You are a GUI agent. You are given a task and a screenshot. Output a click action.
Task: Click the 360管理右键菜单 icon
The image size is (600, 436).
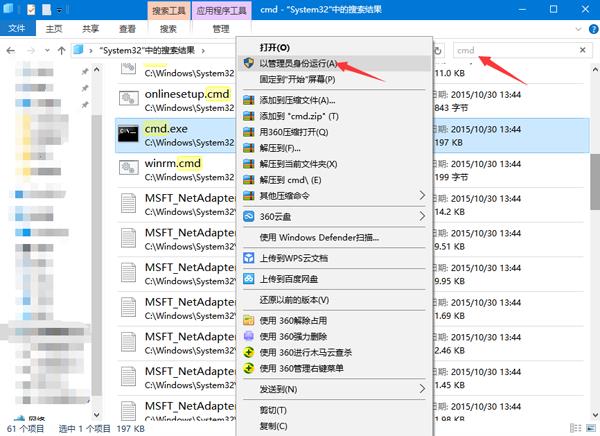[249, 368]
